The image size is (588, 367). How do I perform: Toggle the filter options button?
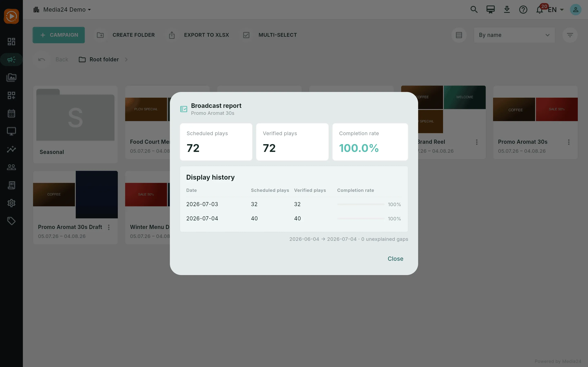(x=570, y=35)
